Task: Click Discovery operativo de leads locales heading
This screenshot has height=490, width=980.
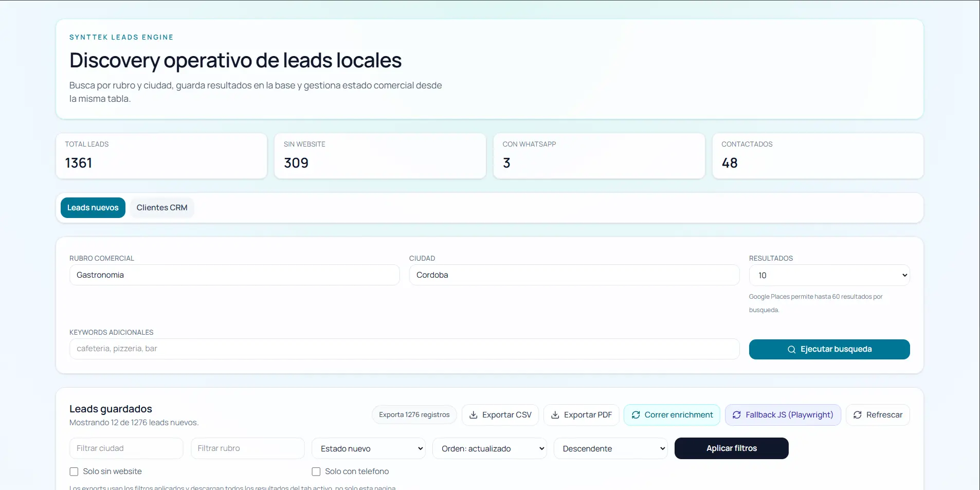Action: coord(235,61)
